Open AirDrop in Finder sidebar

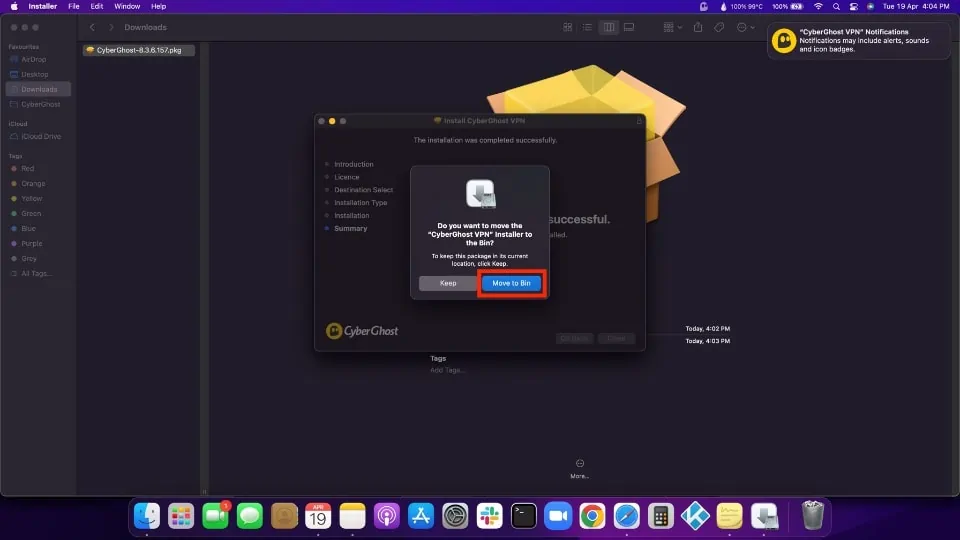[x=34, y=59]
